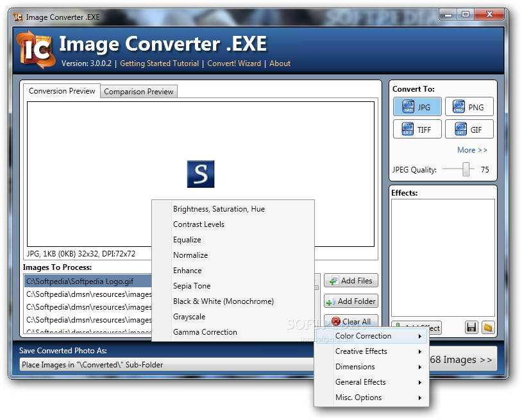Select C:\Softpedia\Softpedia Logo.gif in list
This screenshot has width=522, height=420.
pyautogui.click(x=88, y=281)
